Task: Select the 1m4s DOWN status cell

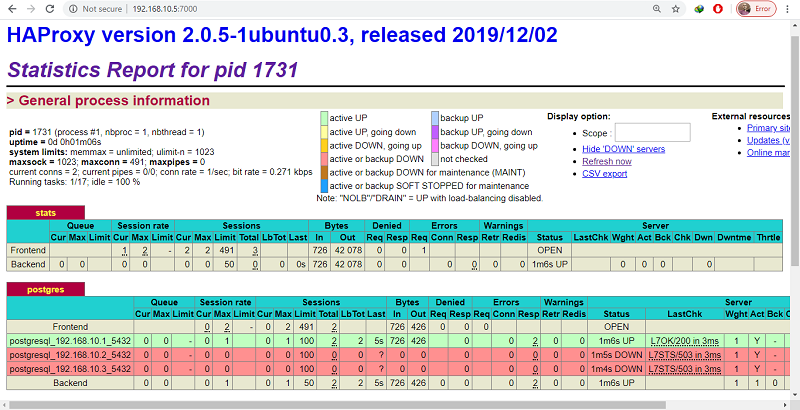Action: point(616,369)
